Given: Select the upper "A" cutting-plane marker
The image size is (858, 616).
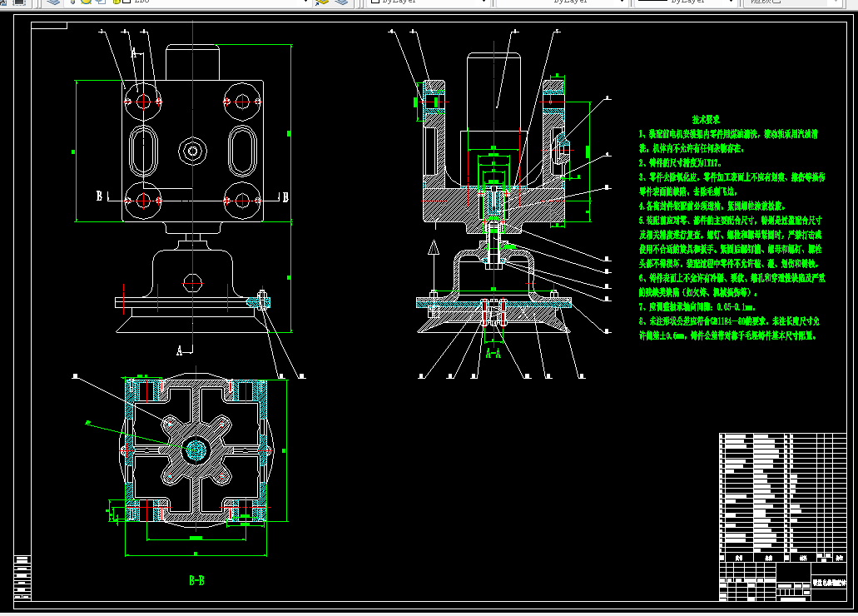Looking at the screenshot, I should [x=133, y=52].
